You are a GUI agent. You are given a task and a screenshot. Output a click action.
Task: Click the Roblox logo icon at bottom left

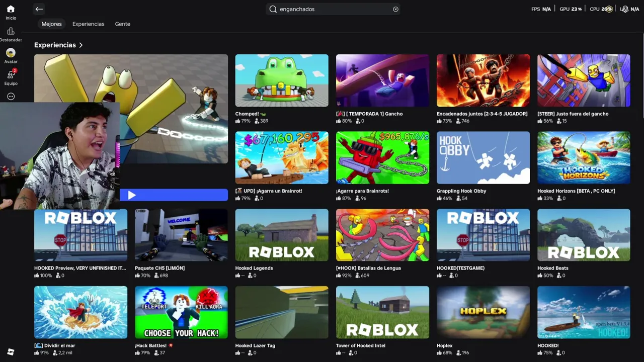(11, 351)
